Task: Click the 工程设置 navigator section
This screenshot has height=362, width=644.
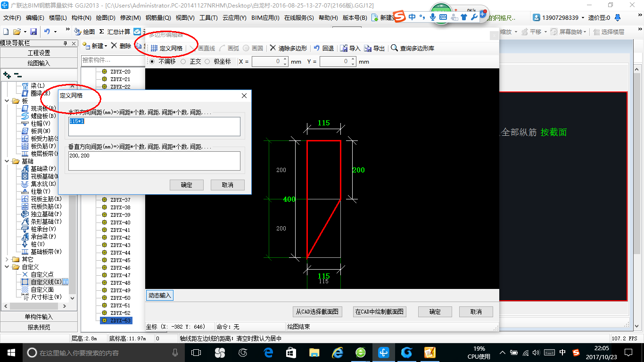Action: click(39, 53)
